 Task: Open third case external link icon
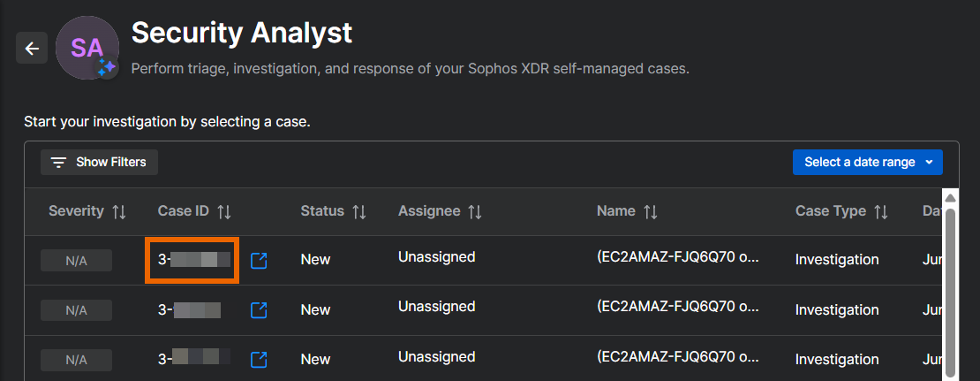click(259, 360)
